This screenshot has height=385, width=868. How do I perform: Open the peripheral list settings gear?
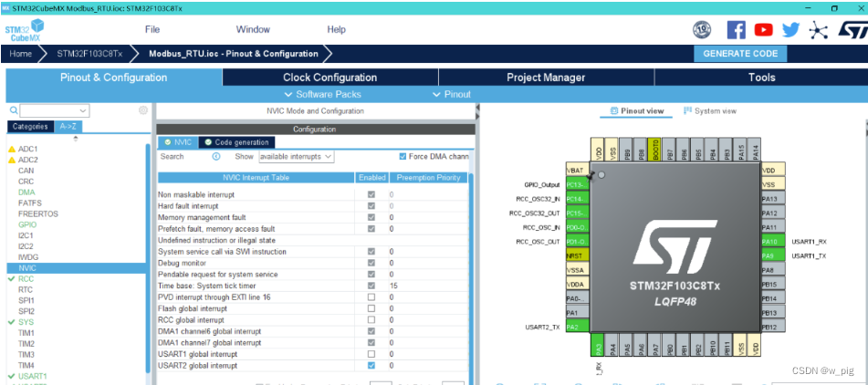tap(142, 110)
